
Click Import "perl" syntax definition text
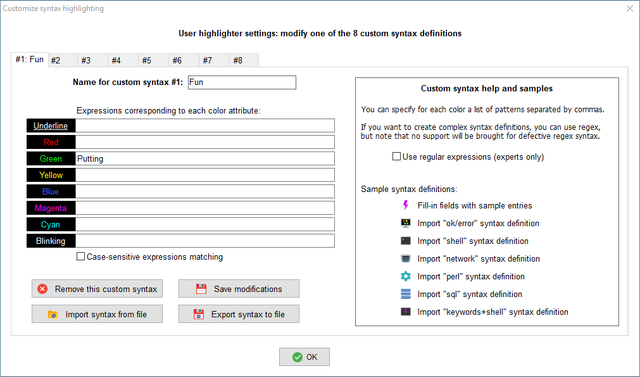[x=471, y=277]
